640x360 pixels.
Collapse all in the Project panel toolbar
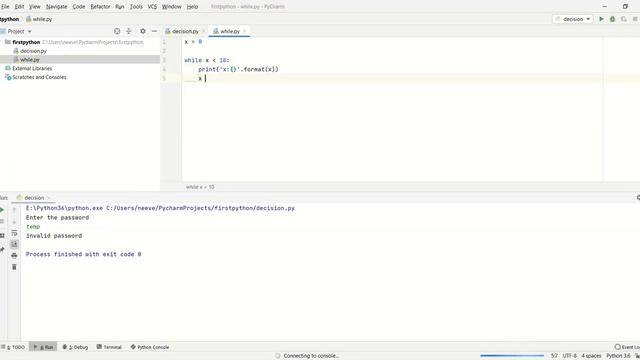pyautogui.click(x=129, y=31)
